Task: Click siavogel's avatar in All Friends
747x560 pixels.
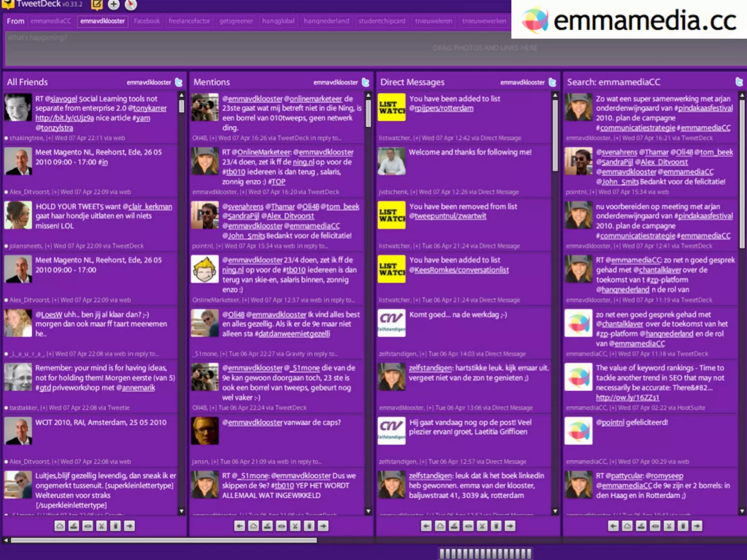Action: (18, 107)
